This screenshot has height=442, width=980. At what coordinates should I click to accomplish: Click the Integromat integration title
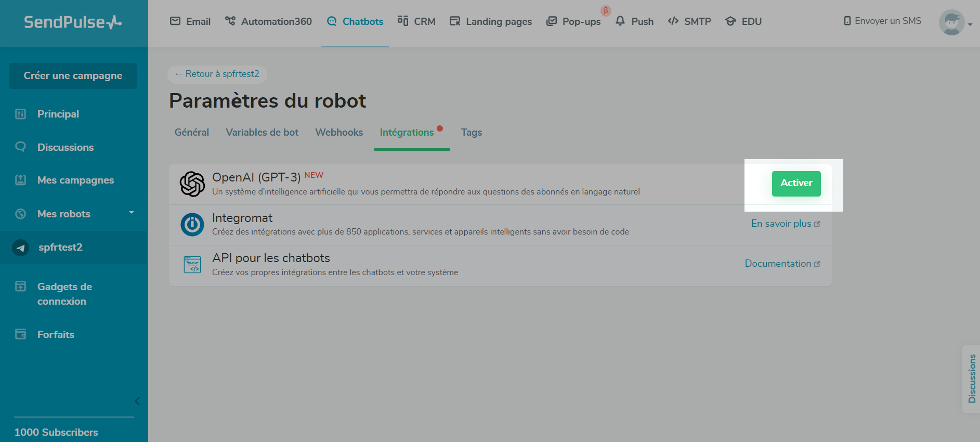[x=242, y=218]
